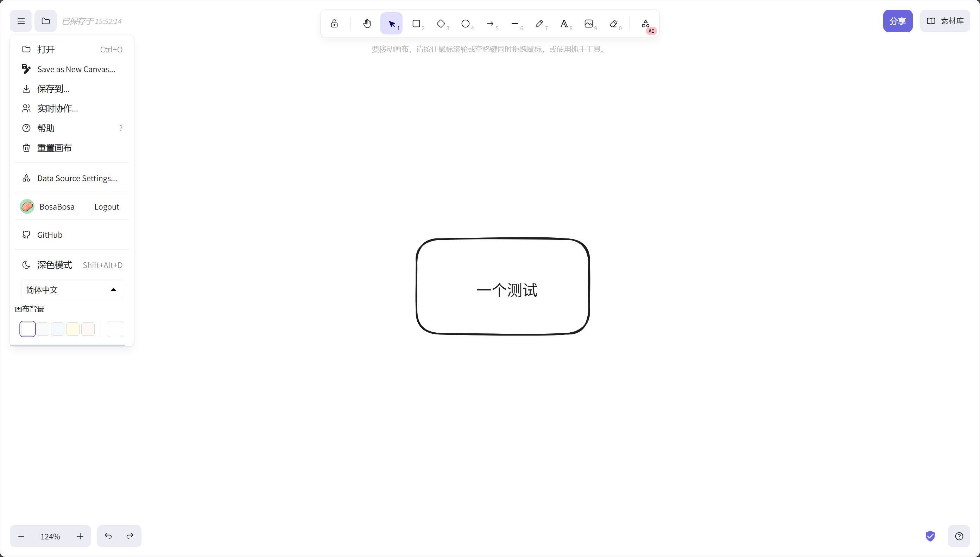Click the BosaBosa user avatar

coord(27,206)
